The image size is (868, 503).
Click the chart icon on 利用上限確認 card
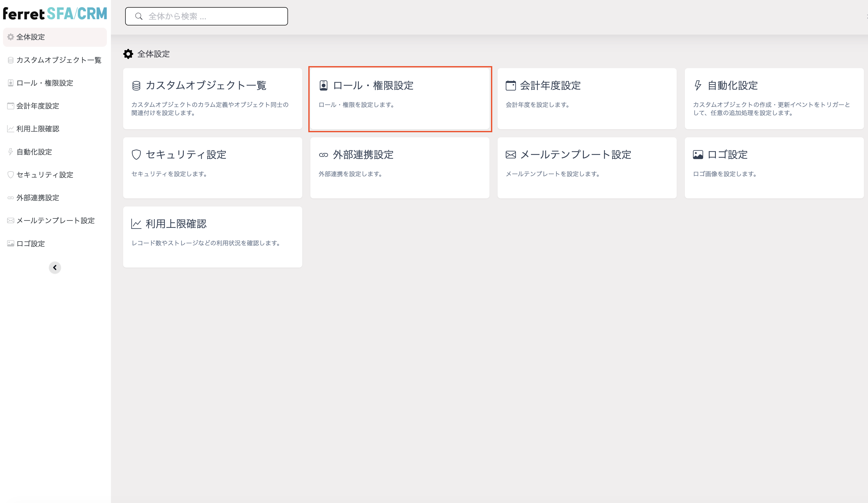[136, 224]
